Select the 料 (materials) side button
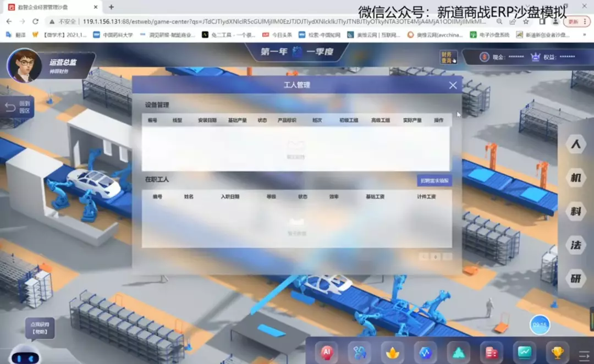This screenshot has width=594, height=364. 576,211
